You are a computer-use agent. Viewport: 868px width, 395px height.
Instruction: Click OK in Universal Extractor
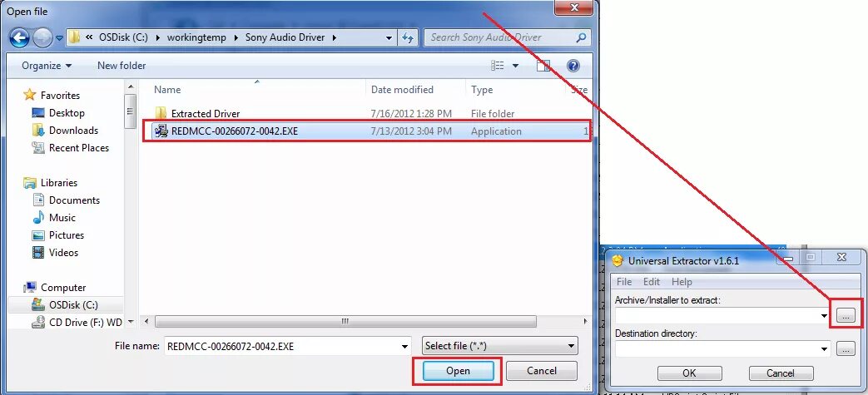(x=689, y=373)
